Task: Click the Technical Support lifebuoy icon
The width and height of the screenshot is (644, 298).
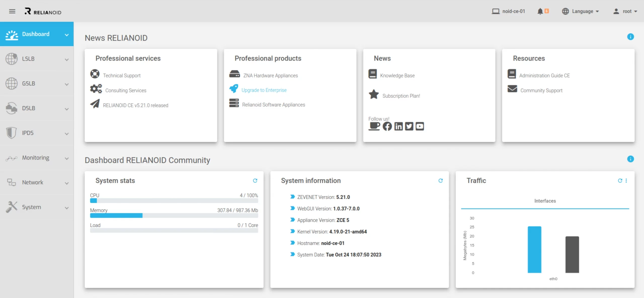Action: coord(95,74)
